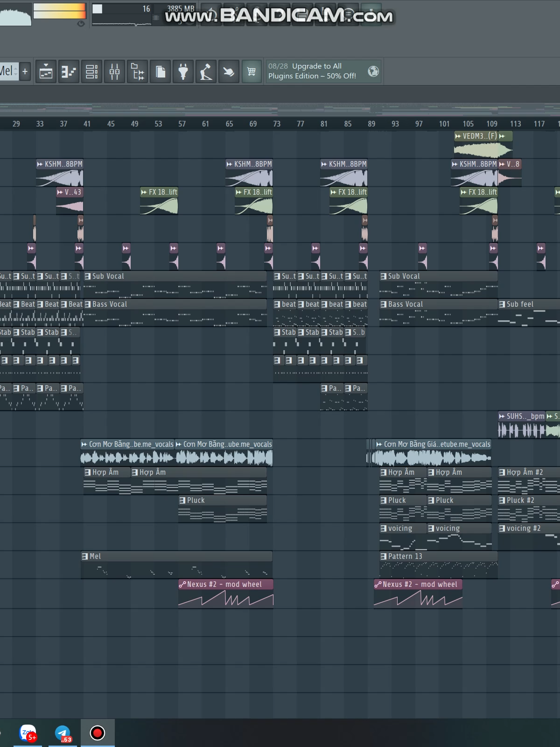Viewport: 560px width, 747px height.
Task: Click bar 89 on the timeline ruler
Action: (371, 124)
